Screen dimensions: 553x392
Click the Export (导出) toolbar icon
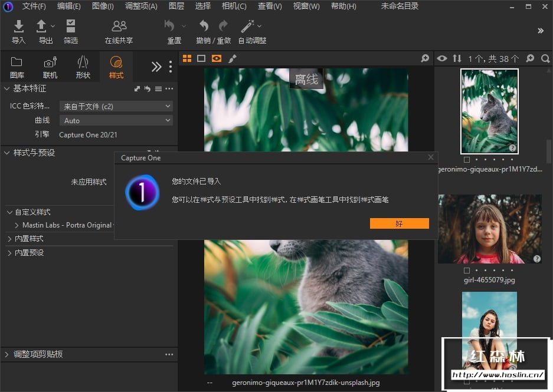(42, 27)
